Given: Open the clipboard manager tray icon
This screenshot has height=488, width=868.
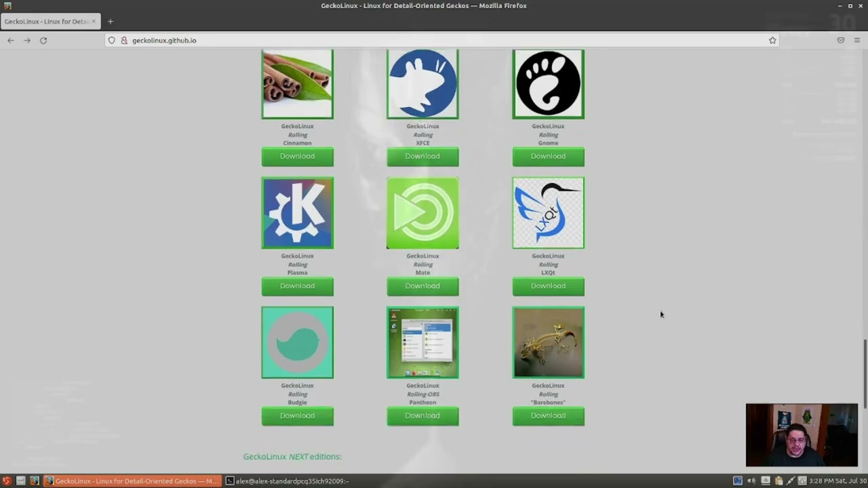Looking at the screenshot, I should [778, 481].
